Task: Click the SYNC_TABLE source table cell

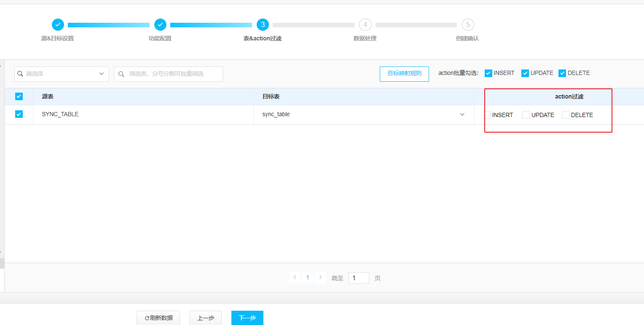Action: pos(143,115)
